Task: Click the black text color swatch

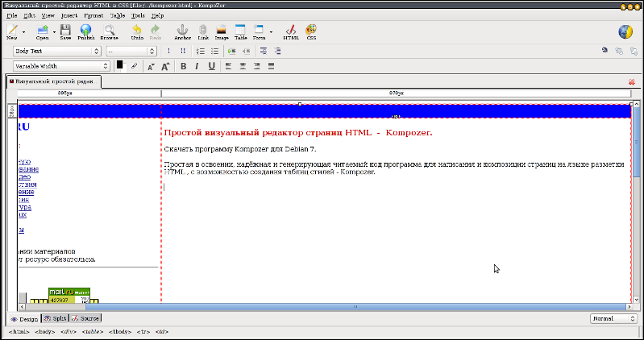Action: 119,64
